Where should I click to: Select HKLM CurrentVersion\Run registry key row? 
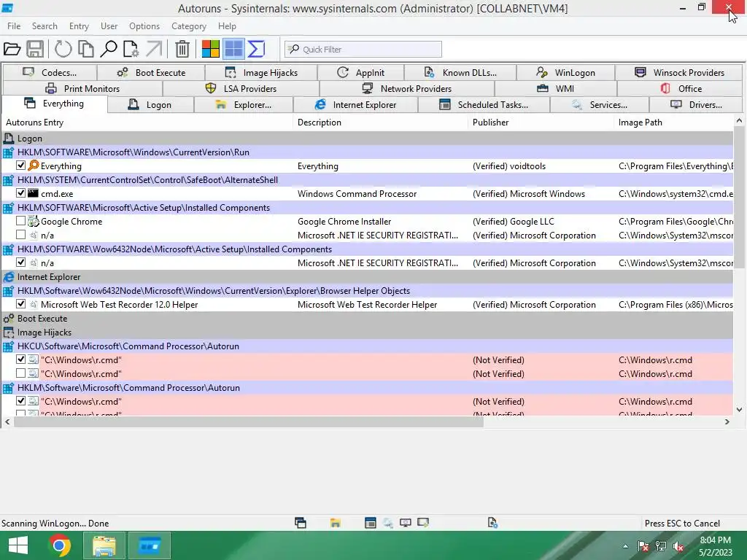tap(368, 152)
